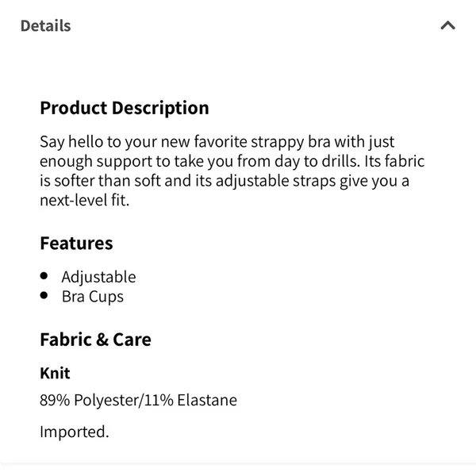Collapse the Details section with the chevron
Screen dimensions: 476x476
[x=447, y=25]
